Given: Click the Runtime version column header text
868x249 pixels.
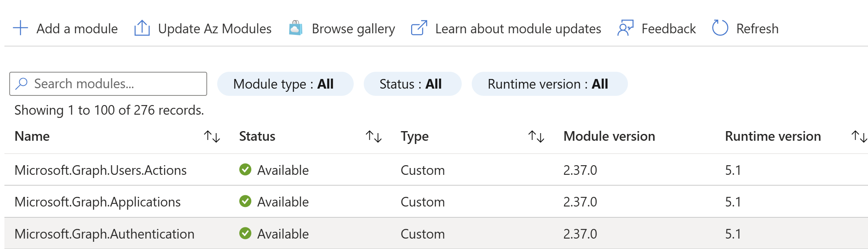Looking at the screenshot, I should pos(773,136).
